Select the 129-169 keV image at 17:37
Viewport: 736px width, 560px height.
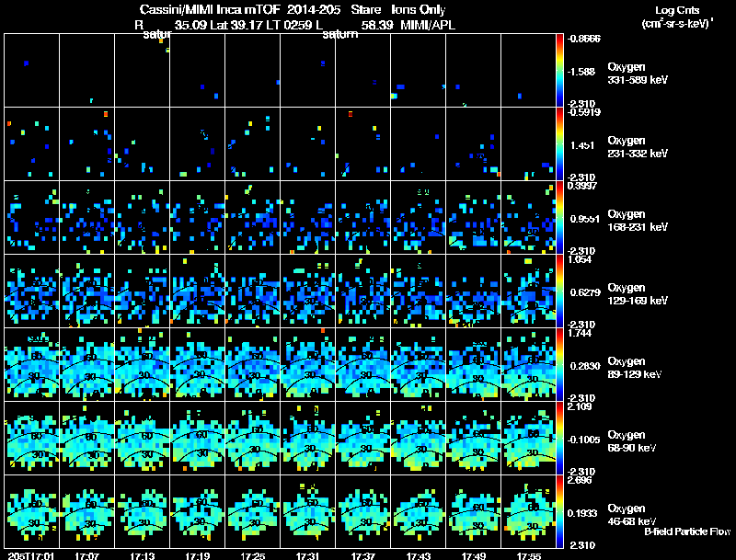tap(363, 291)
